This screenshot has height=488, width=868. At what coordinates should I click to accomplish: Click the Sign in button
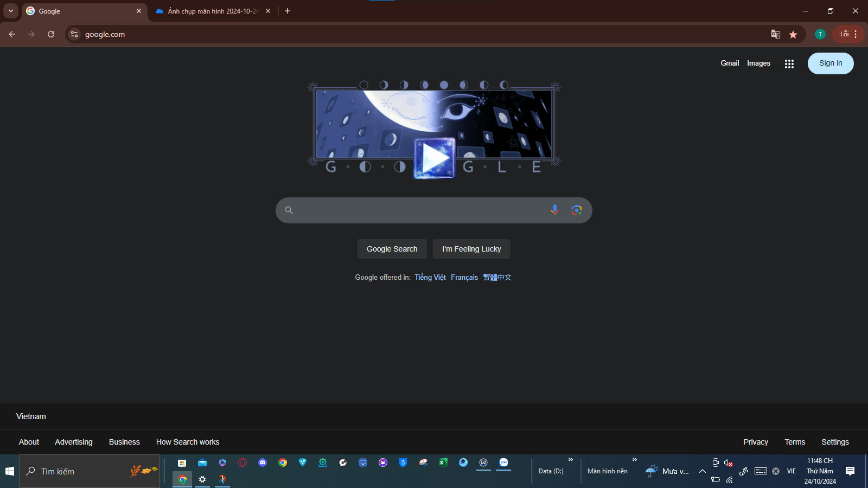tap(831, 63)
